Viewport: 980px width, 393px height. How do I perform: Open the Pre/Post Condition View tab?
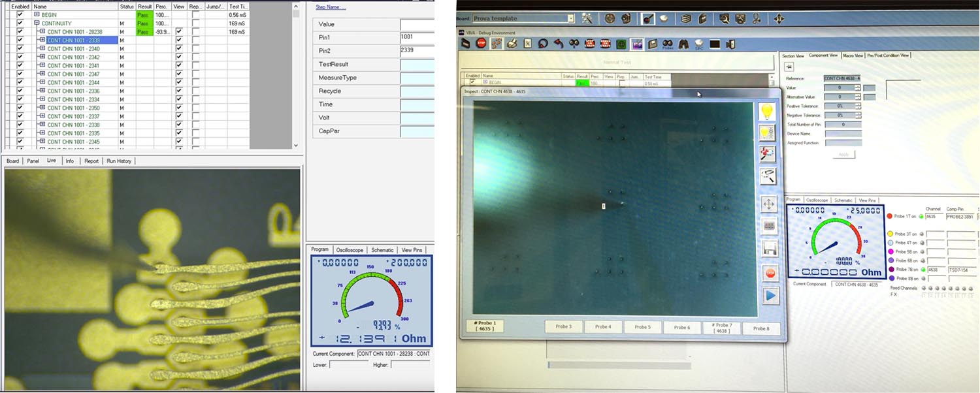pyautogui.click(x=888, y=55)
